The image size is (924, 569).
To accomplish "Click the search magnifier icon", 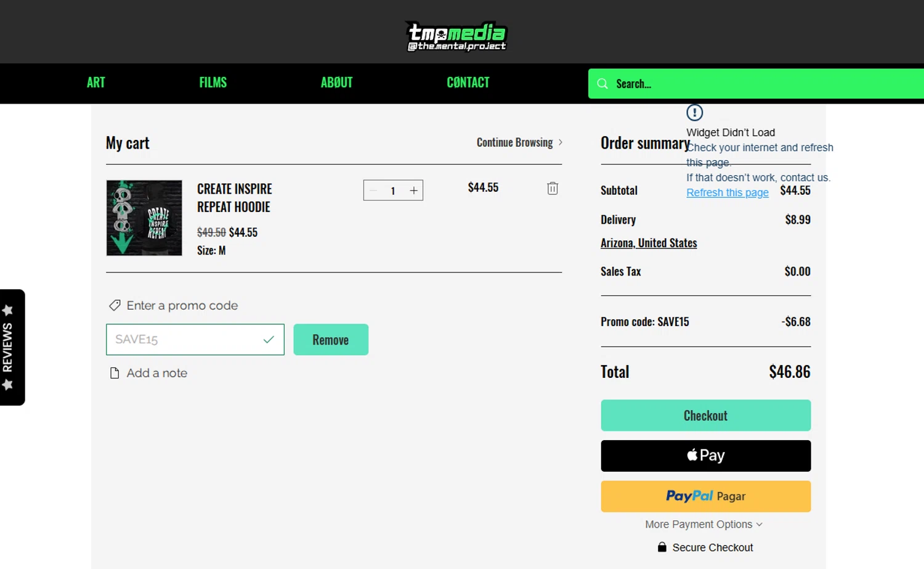I will coord(602,84).
